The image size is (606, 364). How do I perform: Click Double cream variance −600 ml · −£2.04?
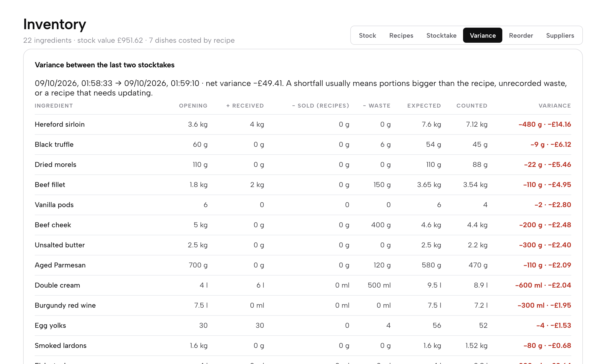[x=543, y=285]
